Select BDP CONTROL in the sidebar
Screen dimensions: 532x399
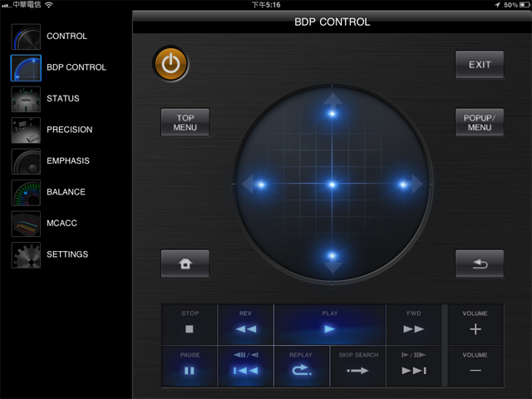click(x=66, y=67)
